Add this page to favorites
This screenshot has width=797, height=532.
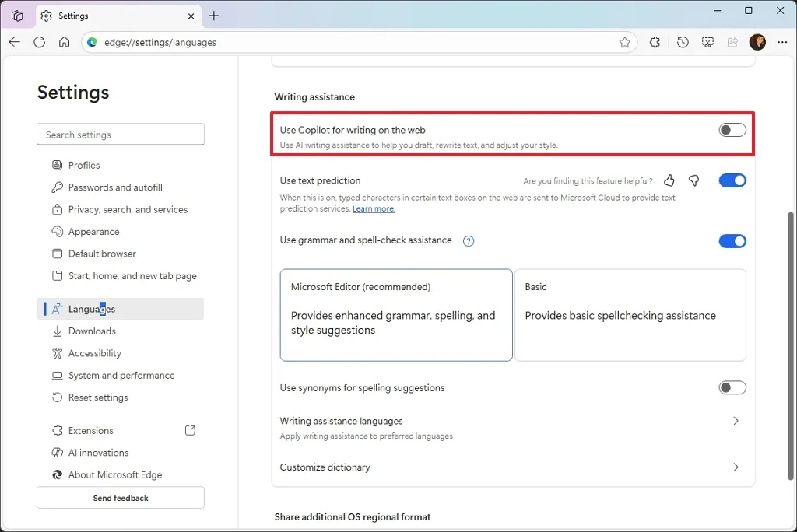[624, 42]
